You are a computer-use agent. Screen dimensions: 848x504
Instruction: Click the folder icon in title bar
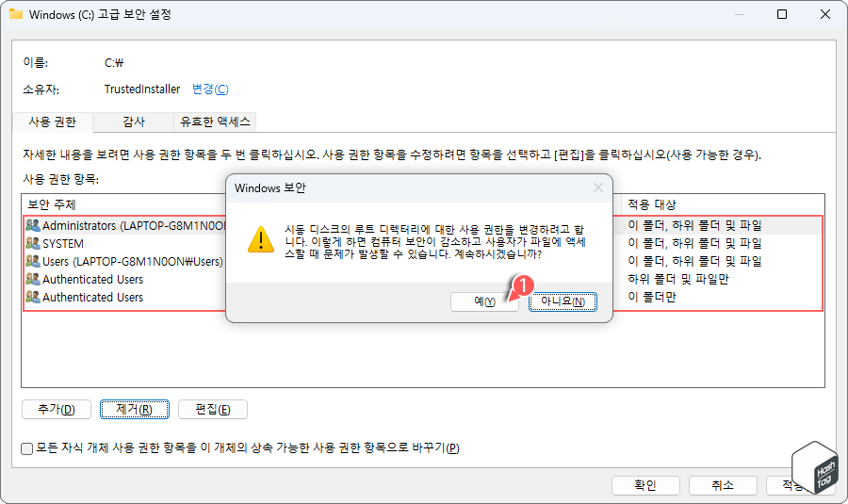coord(16,14)
